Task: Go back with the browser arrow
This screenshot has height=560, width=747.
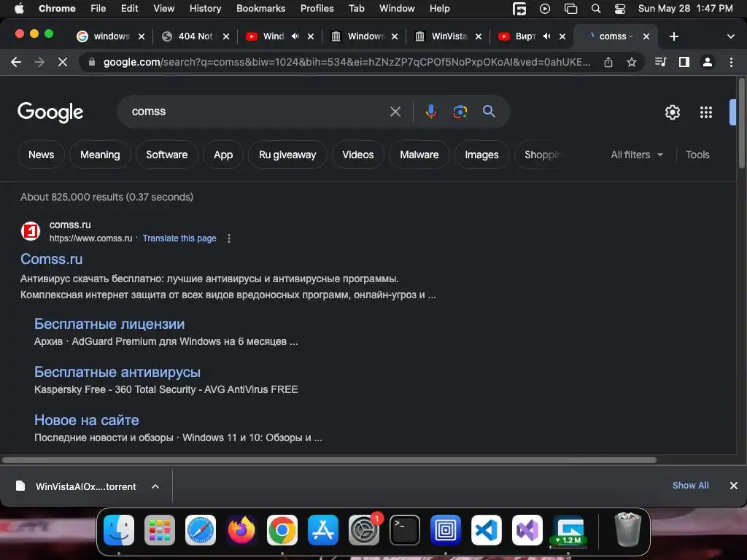Action: [x=16, y=62]
